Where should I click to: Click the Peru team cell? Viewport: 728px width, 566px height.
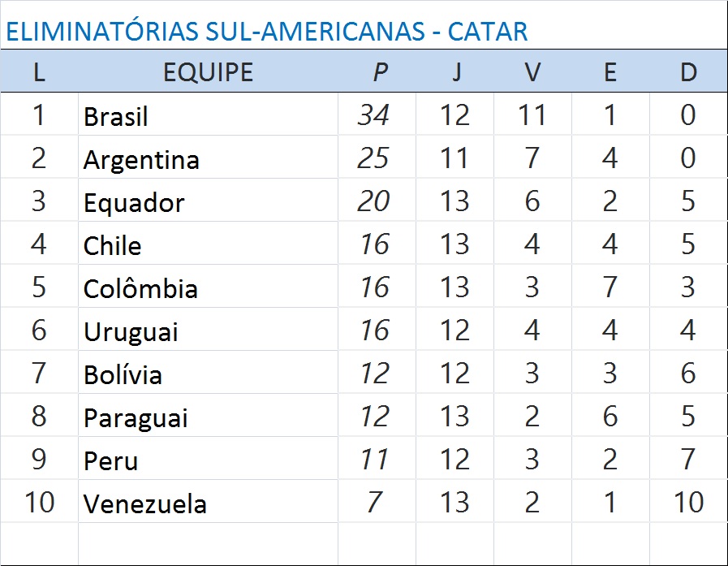[x=110, y=460]
